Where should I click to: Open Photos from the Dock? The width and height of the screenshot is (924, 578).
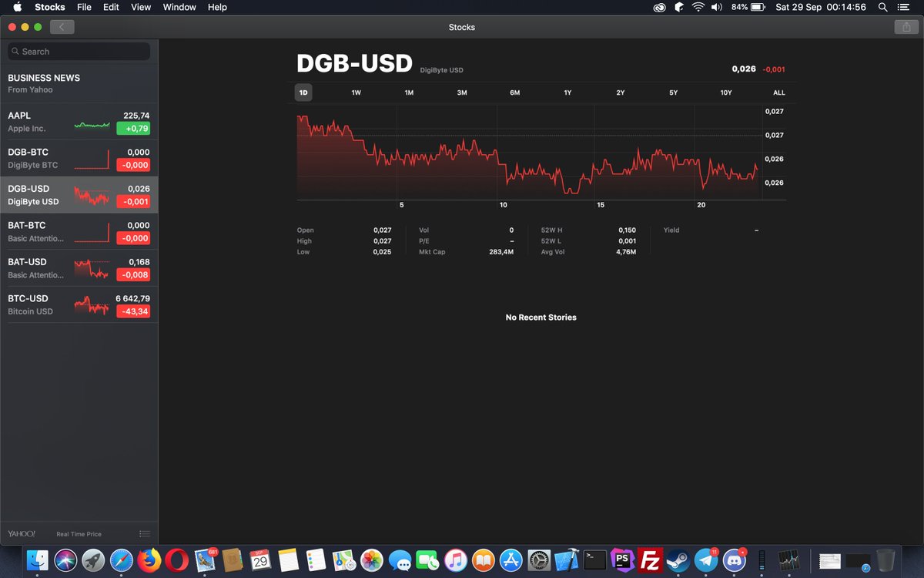[x=372, y=560]
